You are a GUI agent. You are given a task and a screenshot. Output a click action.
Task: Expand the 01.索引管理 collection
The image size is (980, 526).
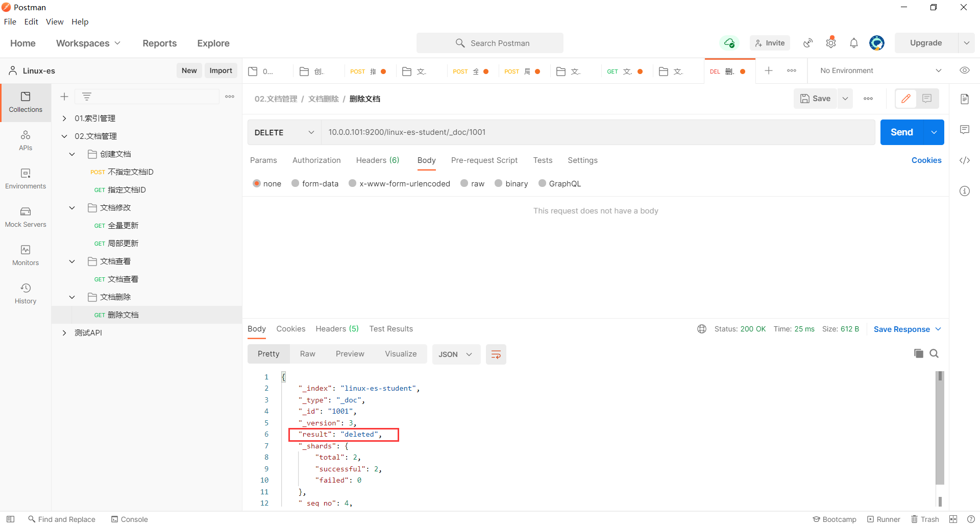pos(64,118)
